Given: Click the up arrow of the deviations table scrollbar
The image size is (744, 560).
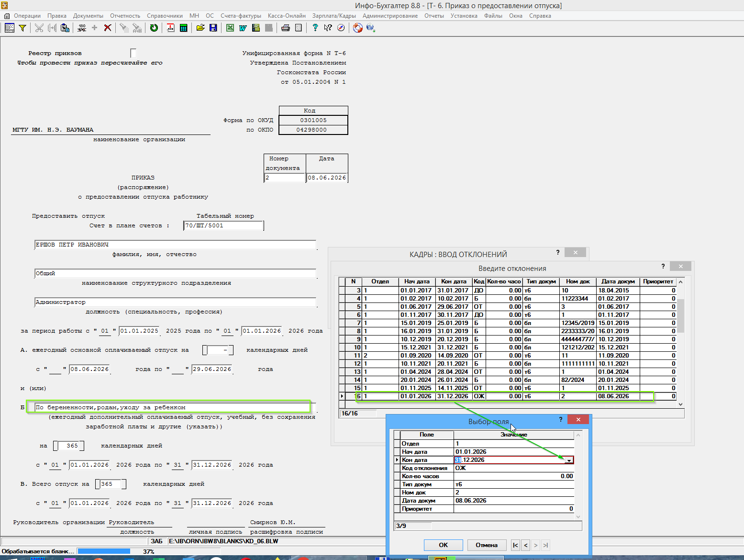Looking at the screenshot, I should pyautogui.click(x=680, y=282).
